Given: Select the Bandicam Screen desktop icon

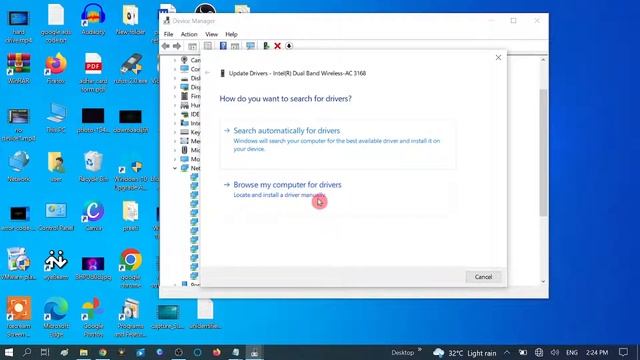Looking at the screenshot, I should 19,317.
